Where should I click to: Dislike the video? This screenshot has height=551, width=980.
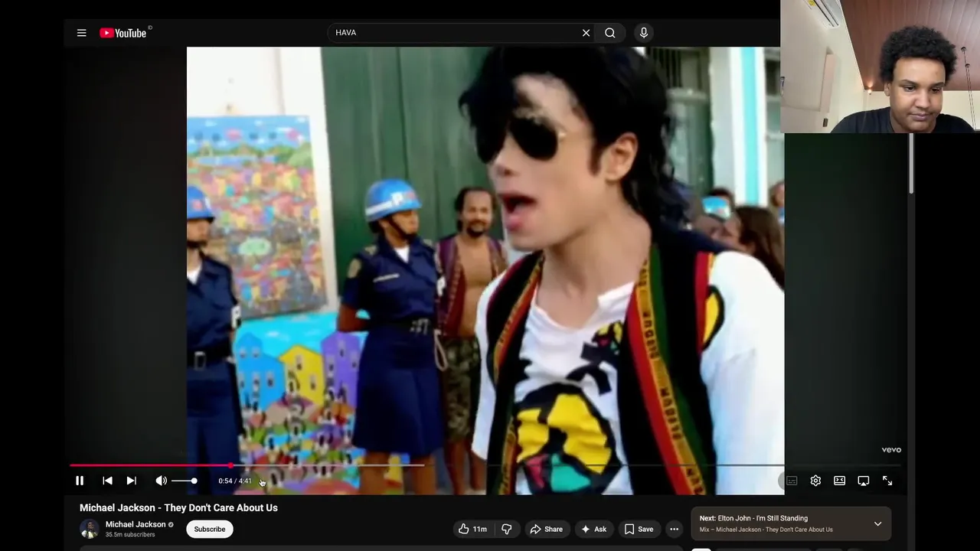[x=506, y=529]
